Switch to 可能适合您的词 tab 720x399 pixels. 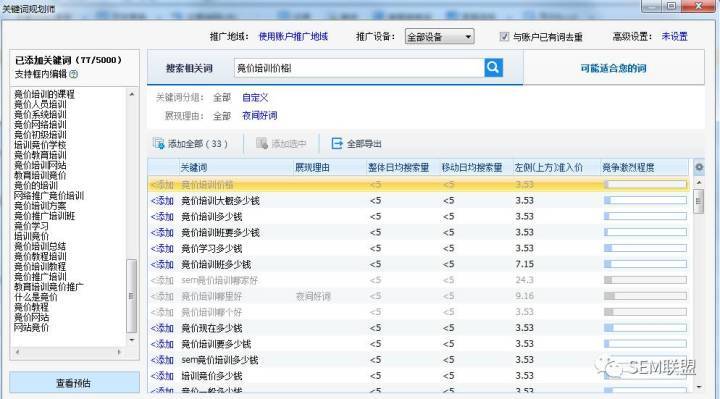[x=613, y=68]
